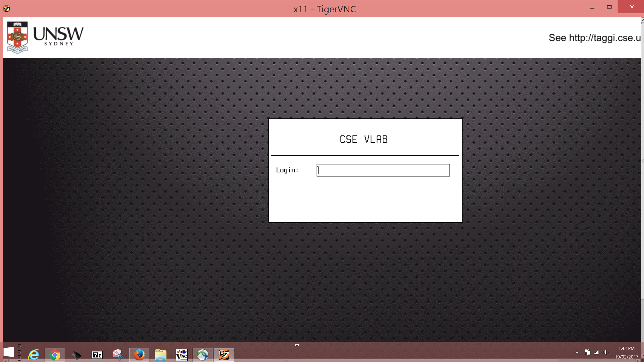Screen dimensions: 644x362
Task: Switch to Firefox in taskbar
Action: [x=139, y=355]
